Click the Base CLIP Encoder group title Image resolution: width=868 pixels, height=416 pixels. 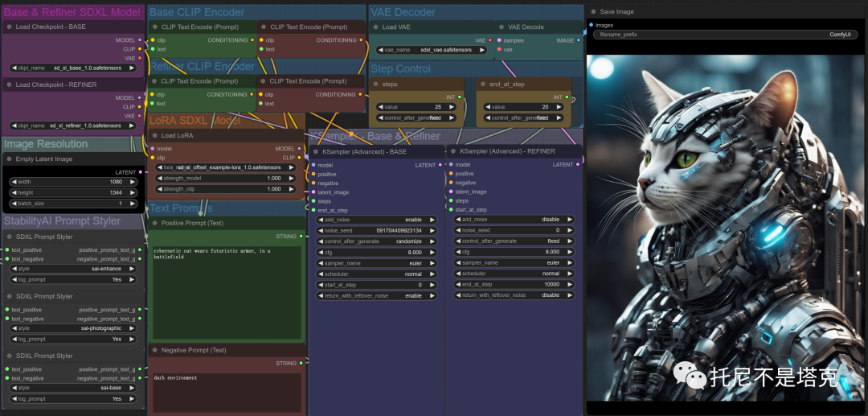[x=197, y=12]
